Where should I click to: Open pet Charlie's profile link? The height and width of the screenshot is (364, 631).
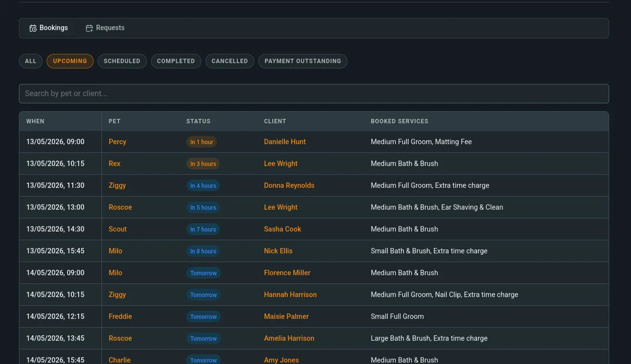(120, 360)
